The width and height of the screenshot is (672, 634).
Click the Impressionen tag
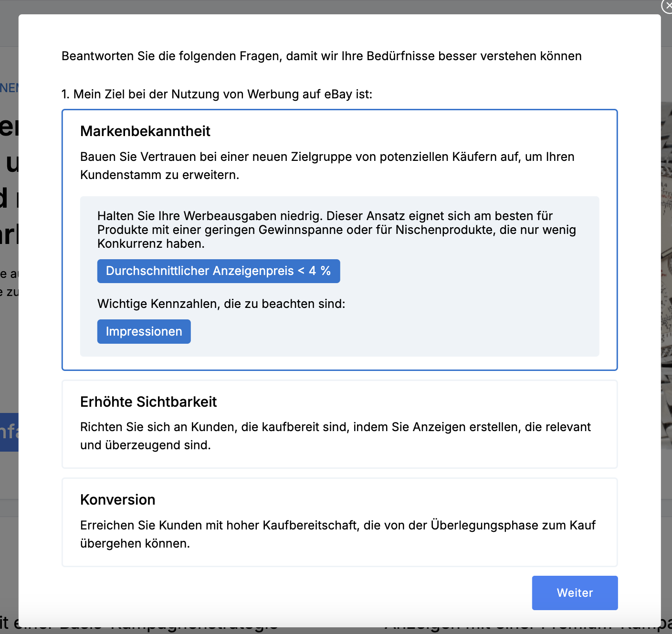[144, 331]
